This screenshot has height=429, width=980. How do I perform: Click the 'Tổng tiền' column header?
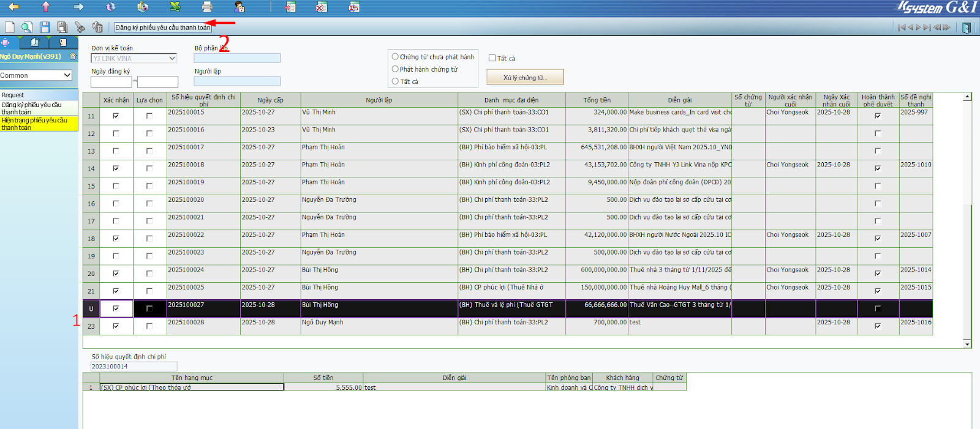click(597, 100)
